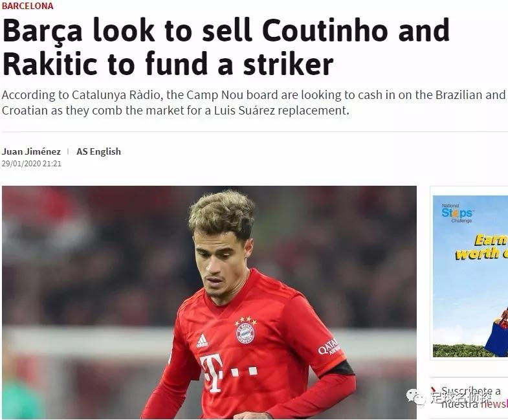The height and width of the screenshot is (420, 508).
Task: Open the BARCELONA category link
Action: tap(28, 6)
